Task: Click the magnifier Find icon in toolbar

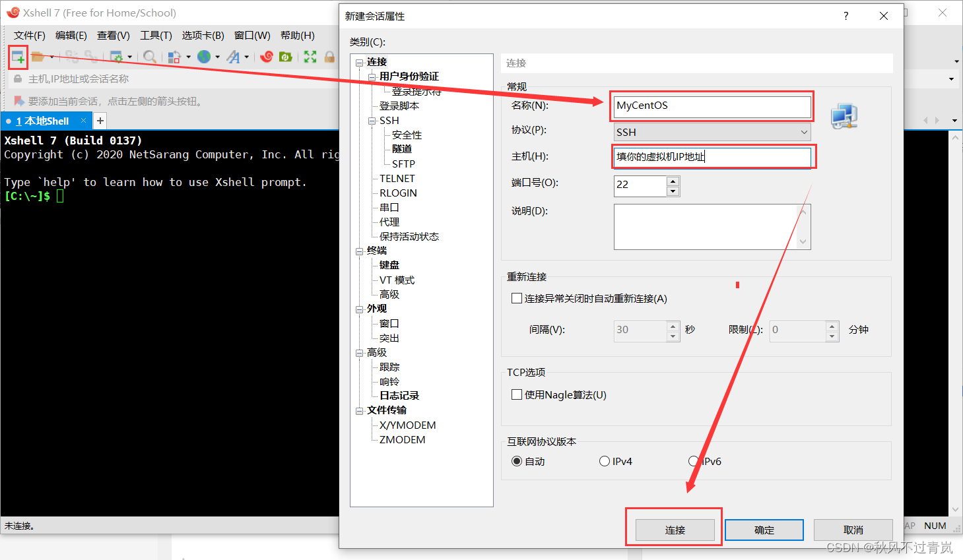Action: (150, 57)
